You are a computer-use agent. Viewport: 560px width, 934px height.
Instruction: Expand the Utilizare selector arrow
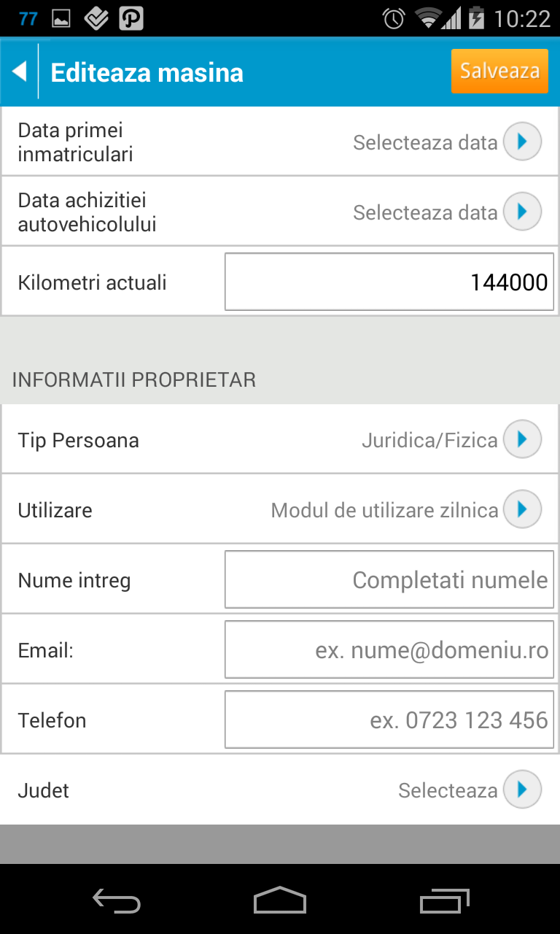tap(522, 509)
